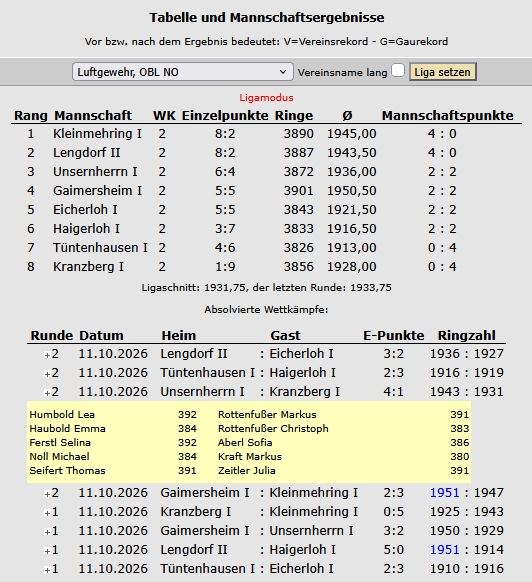The image size is (532, 582).
Task: Expand the Gaimersheim I vs Kleinmehring I match
Action: [x=47, y=494]
